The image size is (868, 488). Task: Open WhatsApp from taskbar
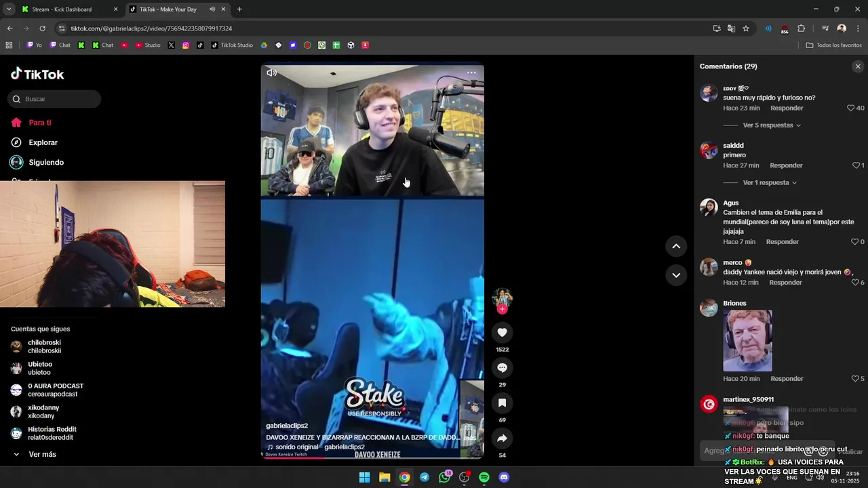(x=444, y=477)
